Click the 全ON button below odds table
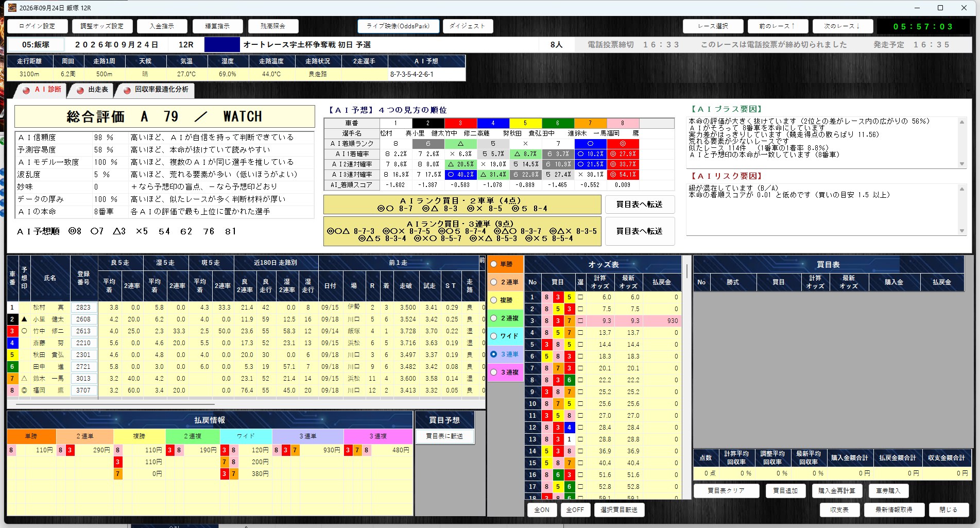The width and height of the screenshot is (980, 528). coord(542,510)
